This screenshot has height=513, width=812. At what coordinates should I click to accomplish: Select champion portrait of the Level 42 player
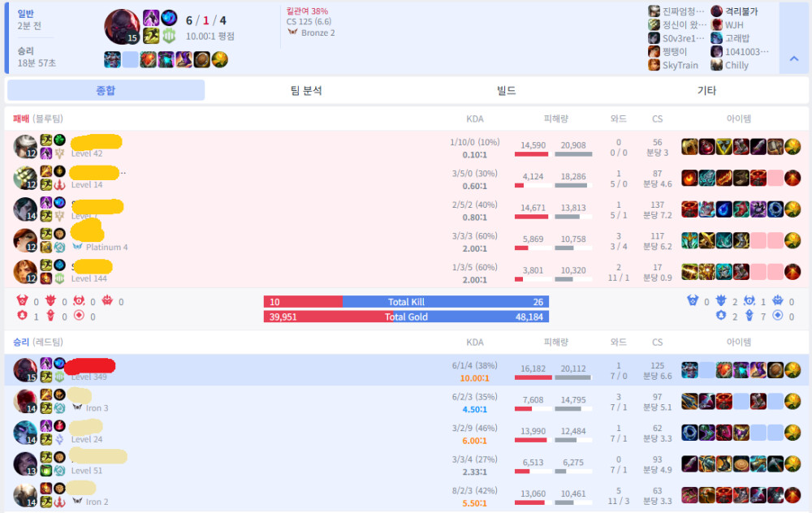coord(25,147)
